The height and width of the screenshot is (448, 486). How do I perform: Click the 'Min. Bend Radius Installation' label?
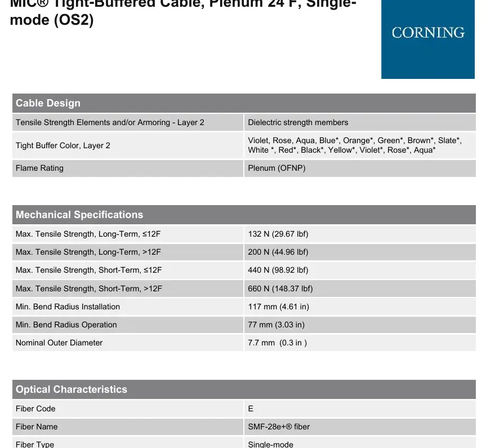68,307
